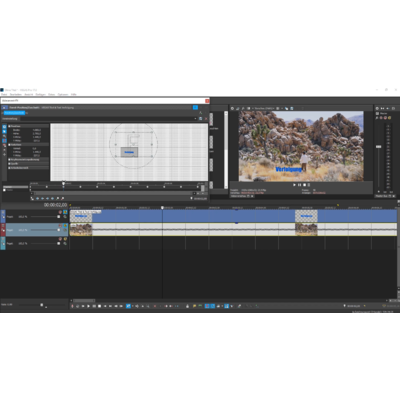The image size is (400, 400).
Task: Save the pan/crop preset with disk icon
Action: click(x=200, y=119)
